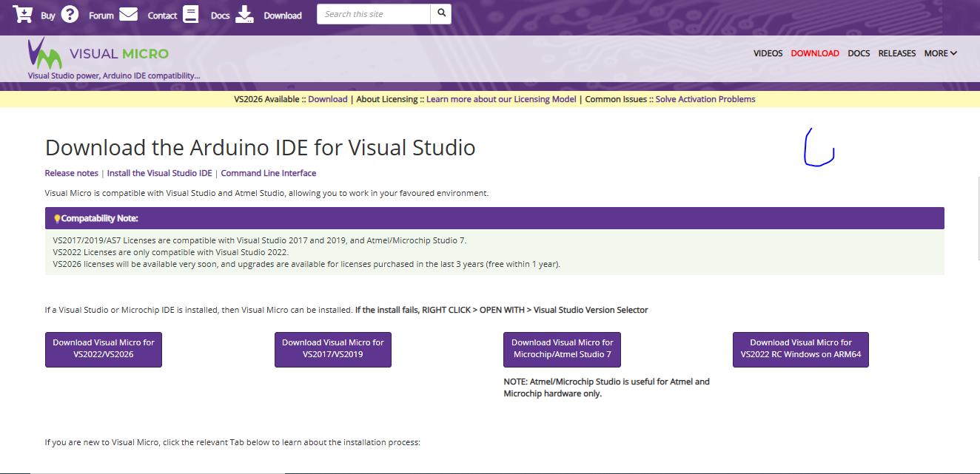
Task: Expand the MORE dropdown menu
Action: click(x=940, y=53)
